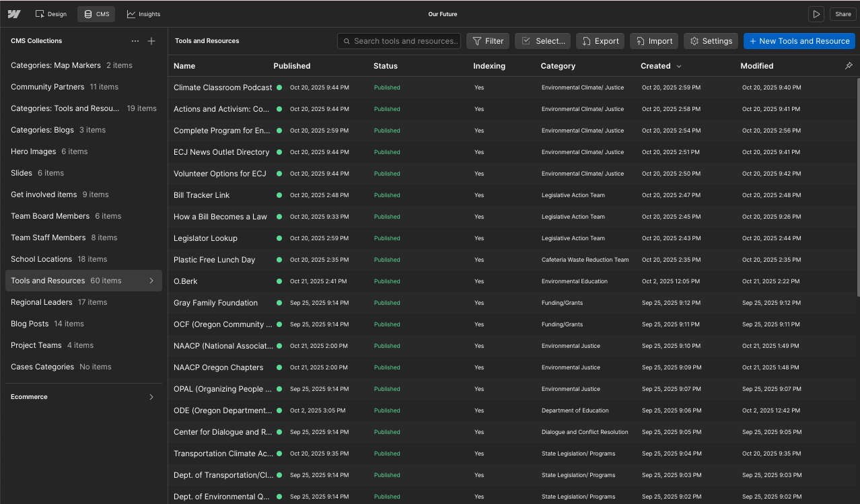The height and width of the screenshot is (504, 860).
Task: Click the pin columns icon
Action: [849, 66]
